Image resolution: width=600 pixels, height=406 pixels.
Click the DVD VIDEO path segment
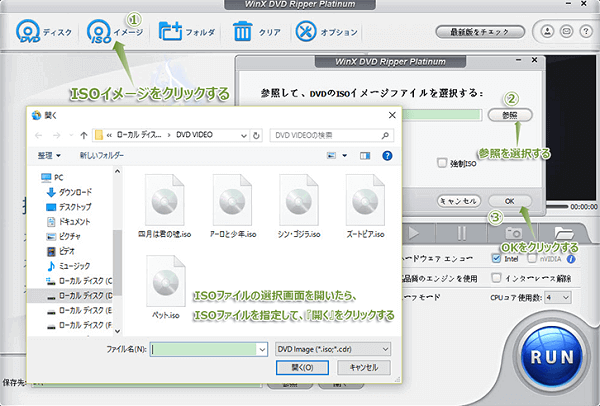(x=194, y=135)
